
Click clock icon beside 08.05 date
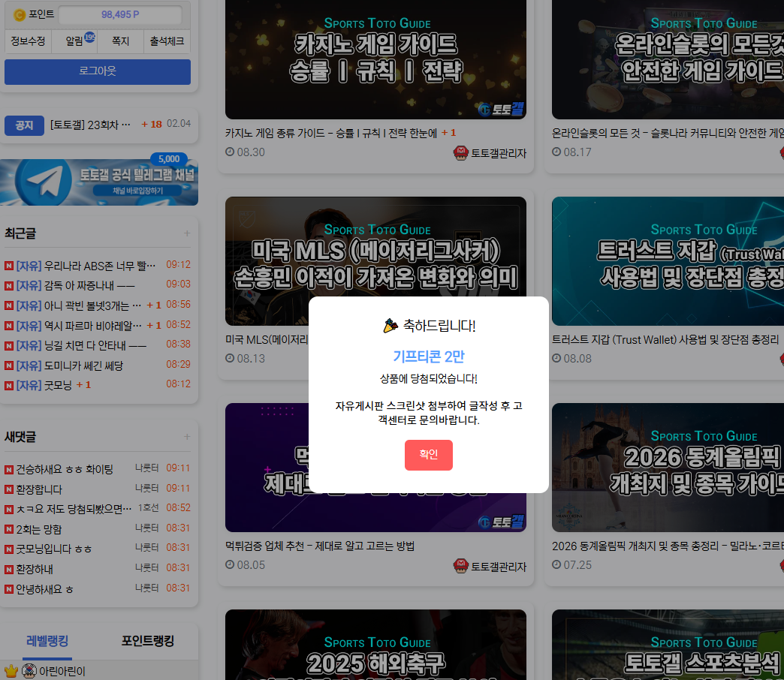pos(230,564)
